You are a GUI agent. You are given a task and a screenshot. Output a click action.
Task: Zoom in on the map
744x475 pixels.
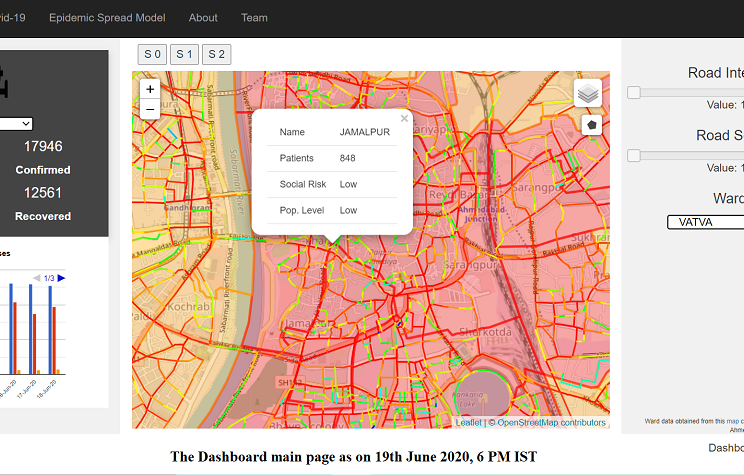[150, 89]
